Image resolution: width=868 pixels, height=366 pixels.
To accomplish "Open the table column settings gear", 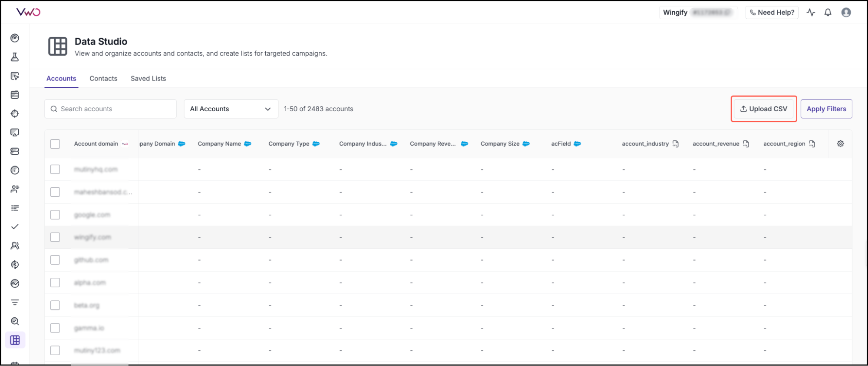I will click(x=841, y=143).
